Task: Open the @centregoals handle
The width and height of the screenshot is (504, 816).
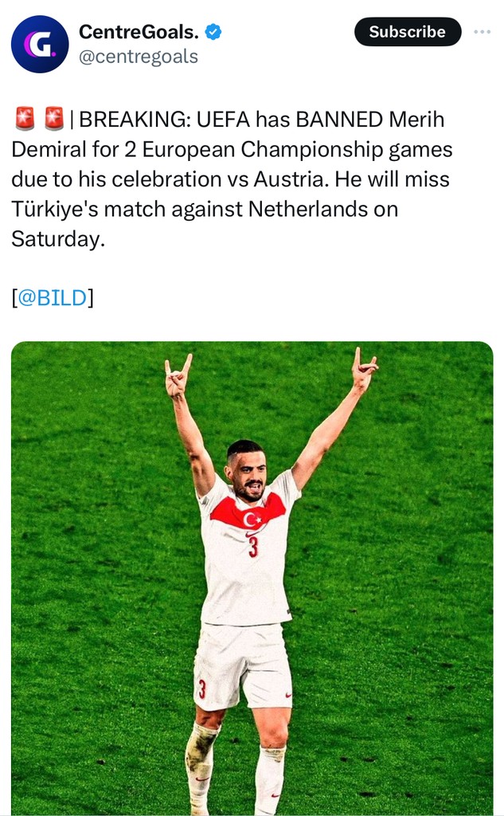Action: click(138, 57)
